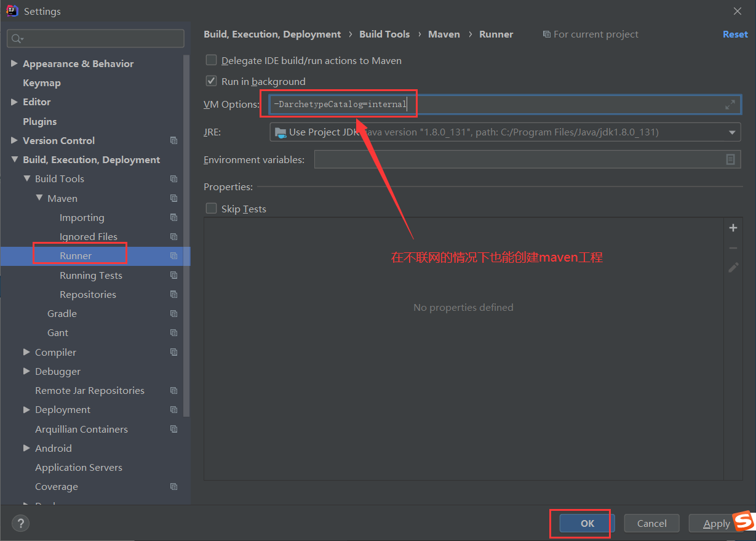The width and height of the screenshot is (756, 541).
Task: Click the project-level icon beside Running Tests
Action: pos(174,275)
